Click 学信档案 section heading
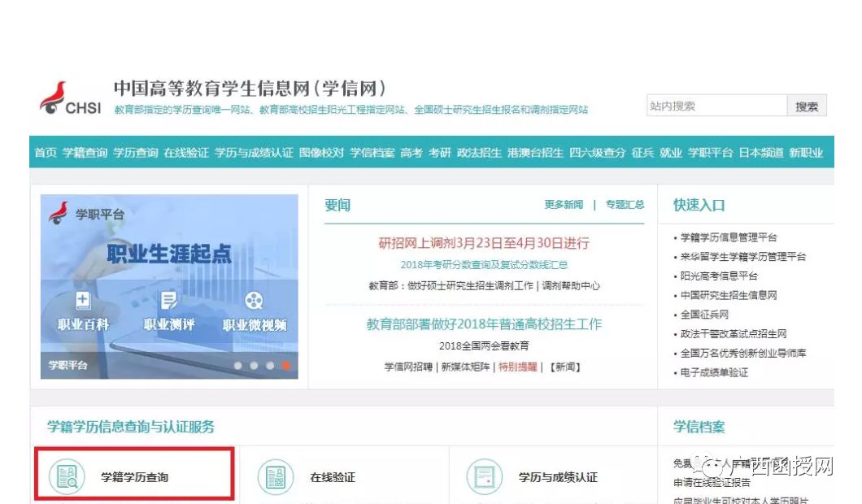This screenshot has height=504, width=862. 699,427
